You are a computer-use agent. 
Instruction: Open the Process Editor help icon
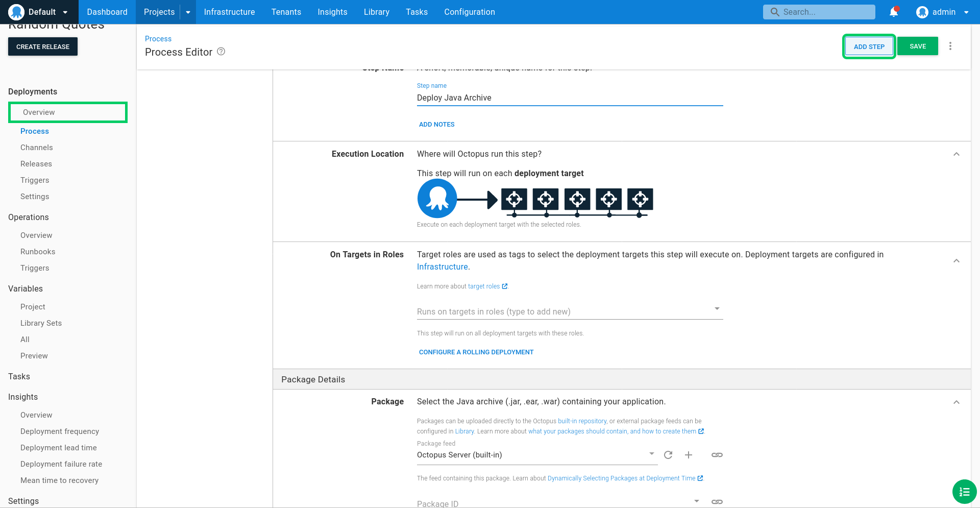click(221, 52)
